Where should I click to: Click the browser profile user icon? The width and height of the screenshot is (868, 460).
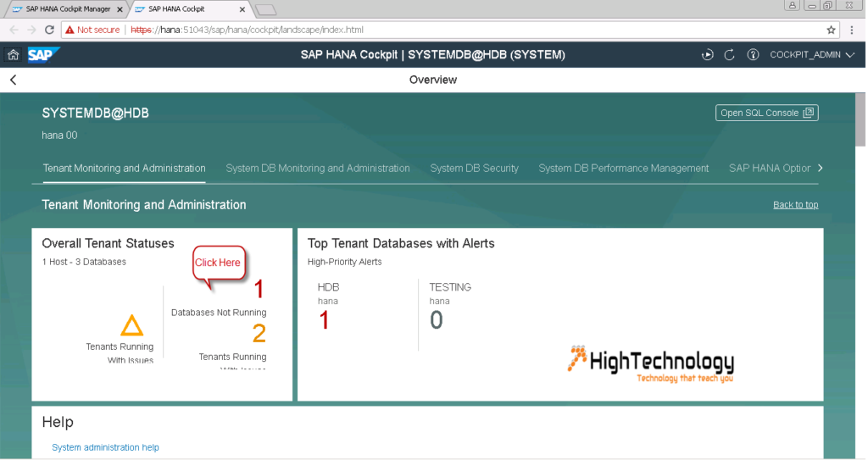793,6
